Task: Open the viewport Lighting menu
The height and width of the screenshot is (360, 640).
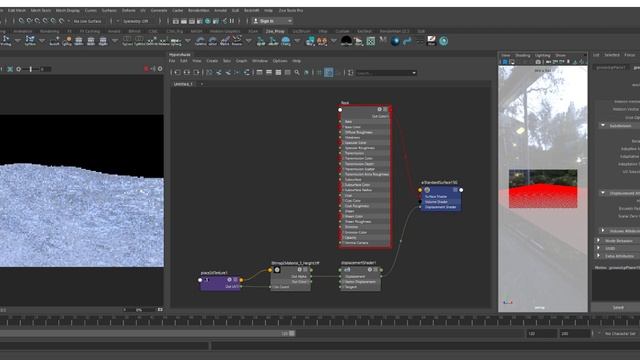Action: point(542,56)
